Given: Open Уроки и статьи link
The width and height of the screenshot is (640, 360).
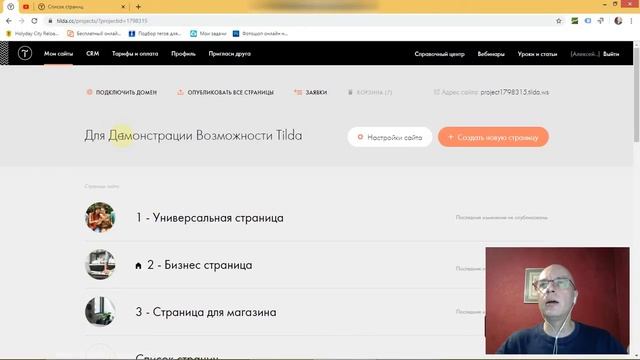Looking at the screenshot, I should (x=537, y=54).
